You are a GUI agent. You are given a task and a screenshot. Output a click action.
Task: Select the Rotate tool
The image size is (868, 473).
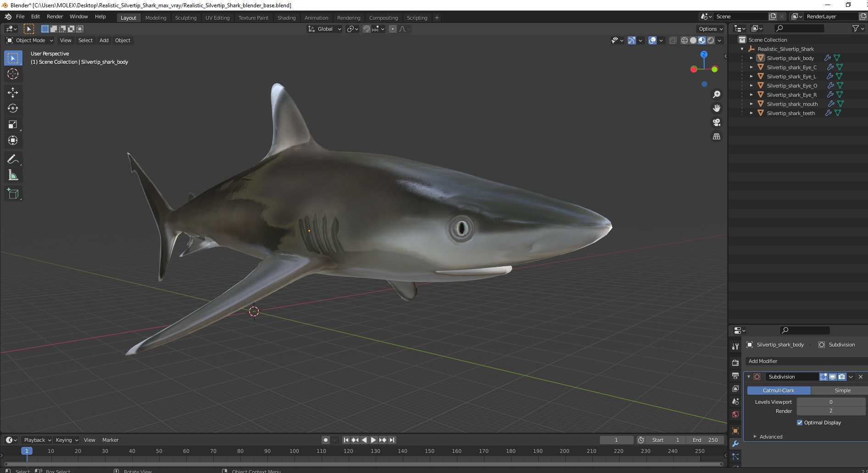[x=13, y=109]
